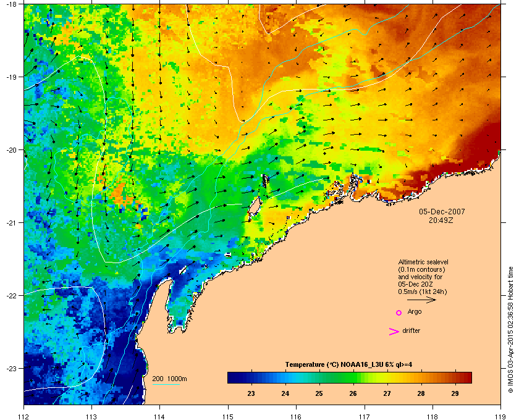Click the longitude axis label '118'
This screenshot has width=519, height=420.
click(x=432, y=416)
